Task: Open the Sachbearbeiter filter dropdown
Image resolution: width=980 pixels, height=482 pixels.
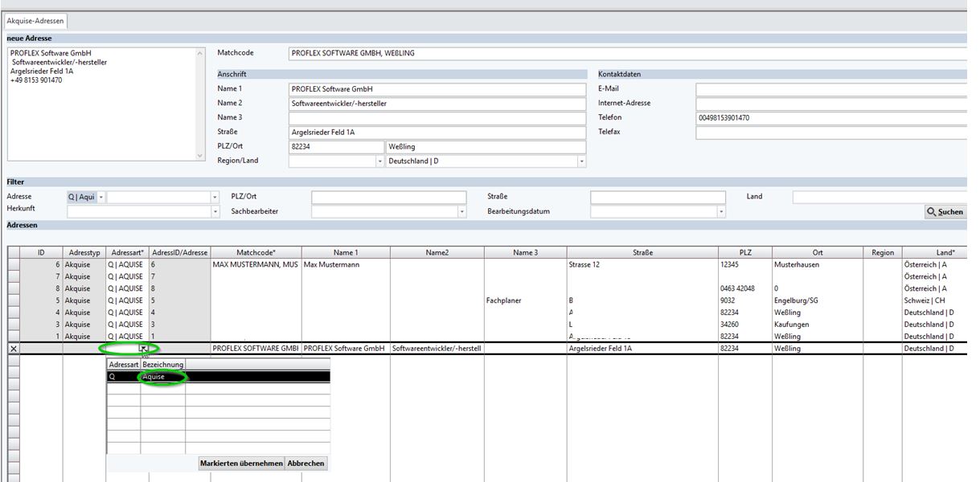Action: point(461,212)
